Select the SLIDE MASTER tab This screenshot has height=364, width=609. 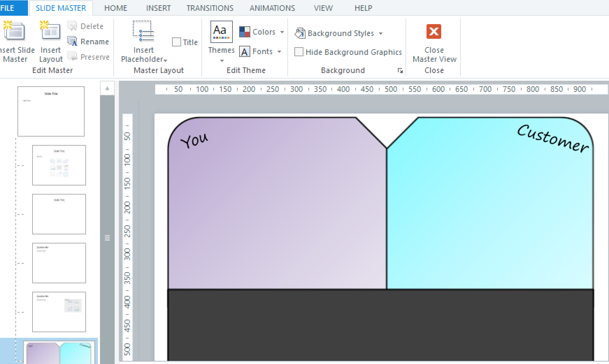point(61,8)
